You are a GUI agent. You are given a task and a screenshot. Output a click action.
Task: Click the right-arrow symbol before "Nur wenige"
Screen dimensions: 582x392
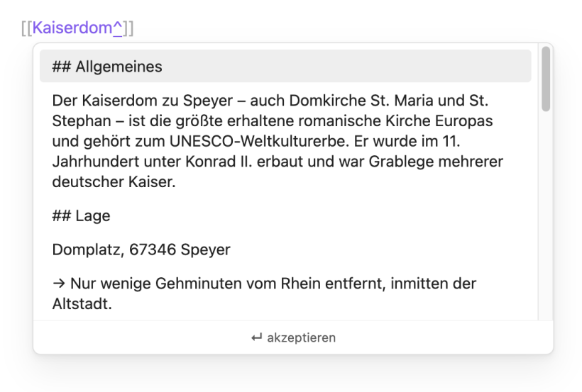point(59,284)
